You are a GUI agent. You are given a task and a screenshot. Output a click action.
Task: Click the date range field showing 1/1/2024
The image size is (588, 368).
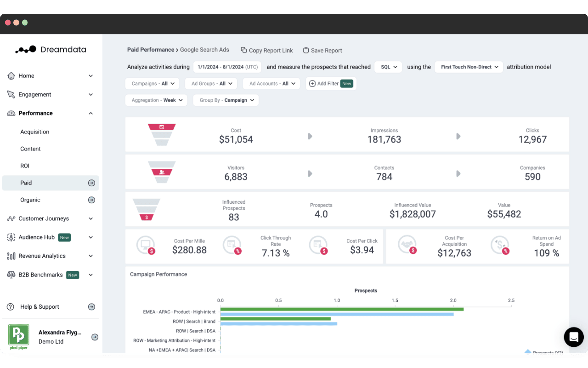pyautogui.click(x=227, y=67)
